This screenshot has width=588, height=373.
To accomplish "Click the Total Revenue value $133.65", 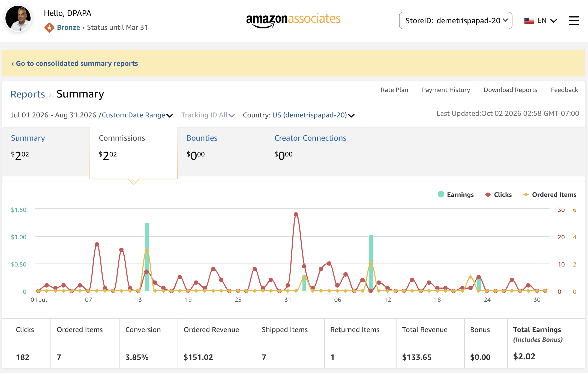I will [x=417, y=357].
